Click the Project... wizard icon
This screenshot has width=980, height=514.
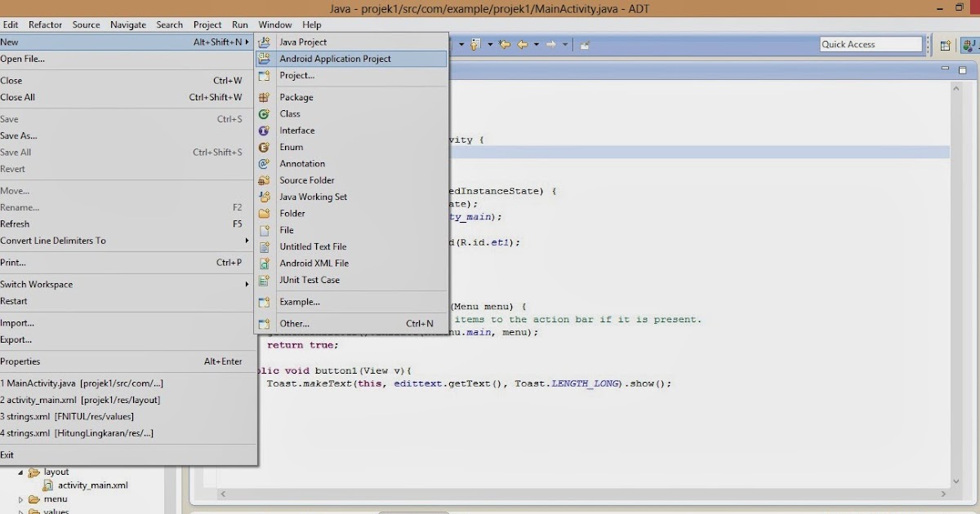click(x=264, y=75)
